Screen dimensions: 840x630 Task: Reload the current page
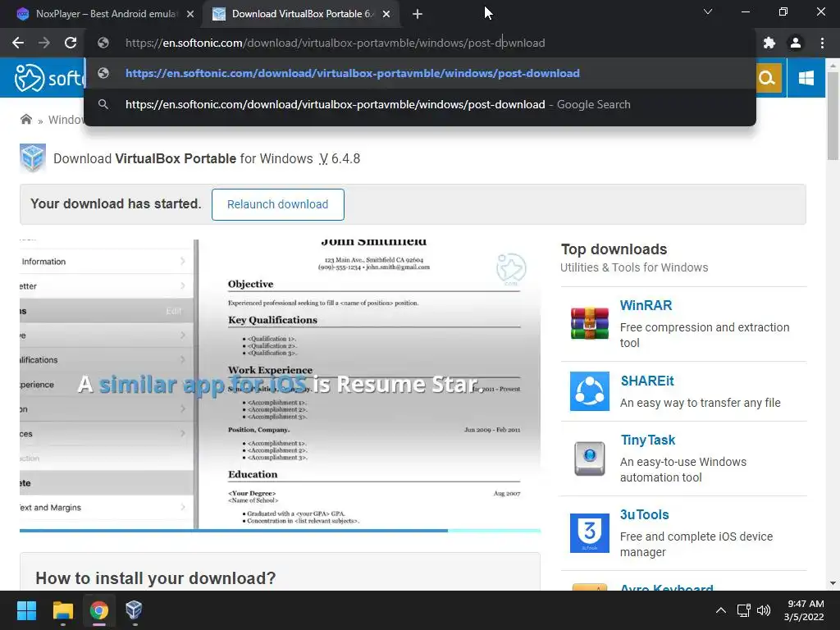coord(71,43)
